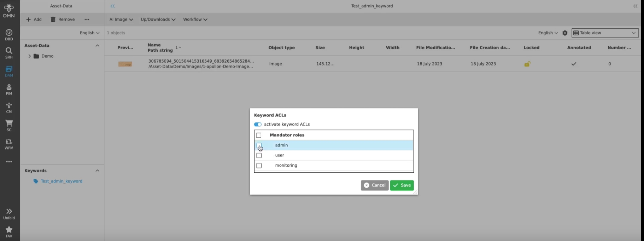Viewport: 644px width, 241px height.
Task: Check the monitoring role checkbox
Action: 259,165
